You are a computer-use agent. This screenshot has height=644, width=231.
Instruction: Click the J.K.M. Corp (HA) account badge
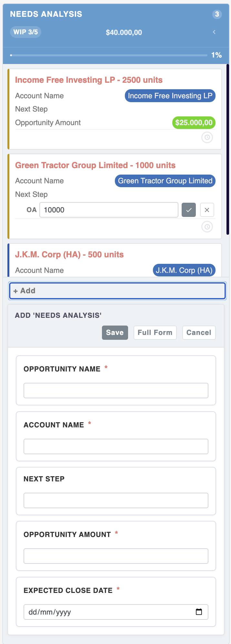pyautogui.click(x=184, y=270)
